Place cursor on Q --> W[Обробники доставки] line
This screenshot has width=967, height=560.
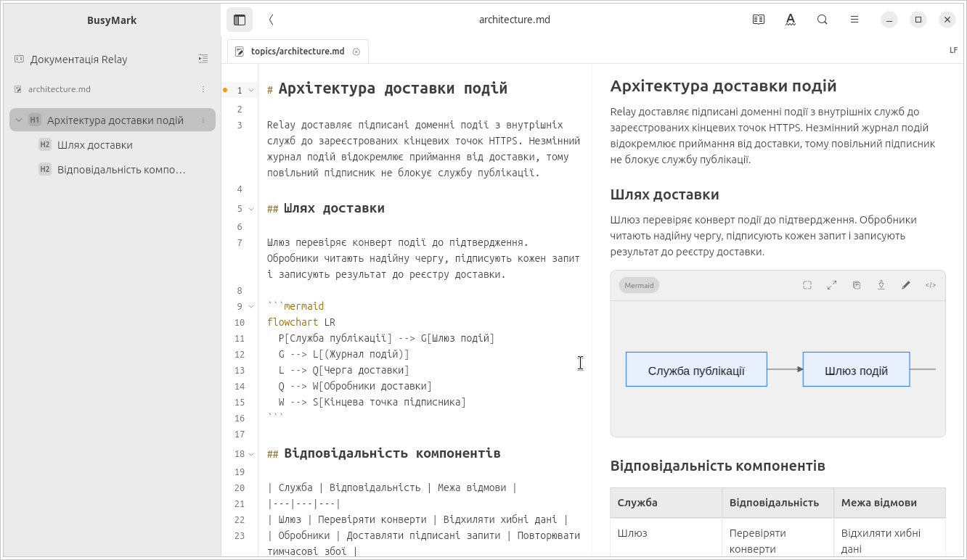[355, 386]
